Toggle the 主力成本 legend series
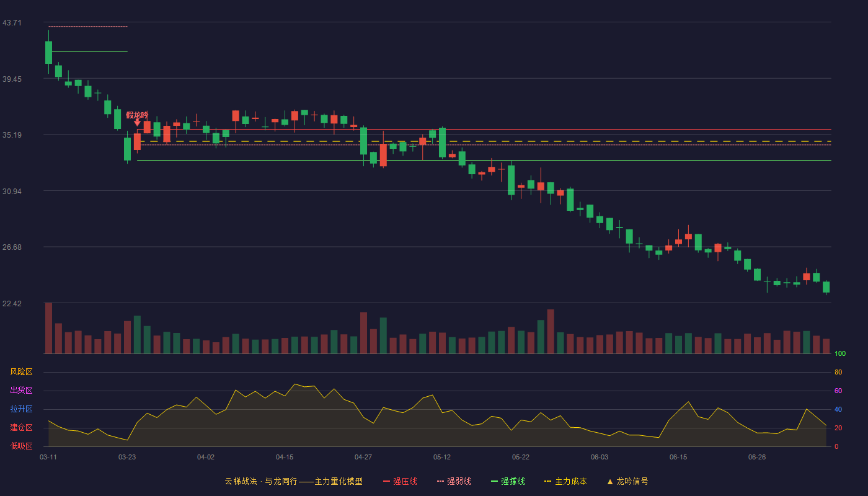This screenshot has width=868, height=496. [565, 481]
